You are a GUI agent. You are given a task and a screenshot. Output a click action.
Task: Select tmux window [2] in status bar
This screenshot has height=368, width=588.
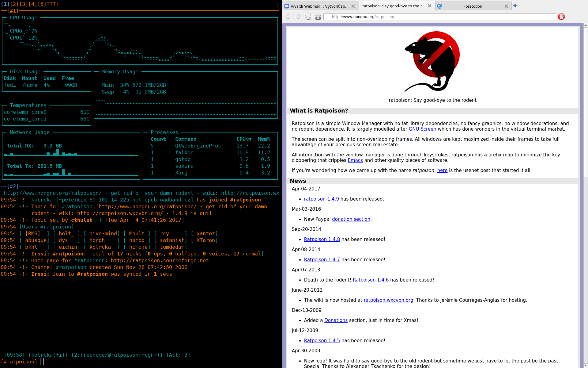(x=14, y=4)
